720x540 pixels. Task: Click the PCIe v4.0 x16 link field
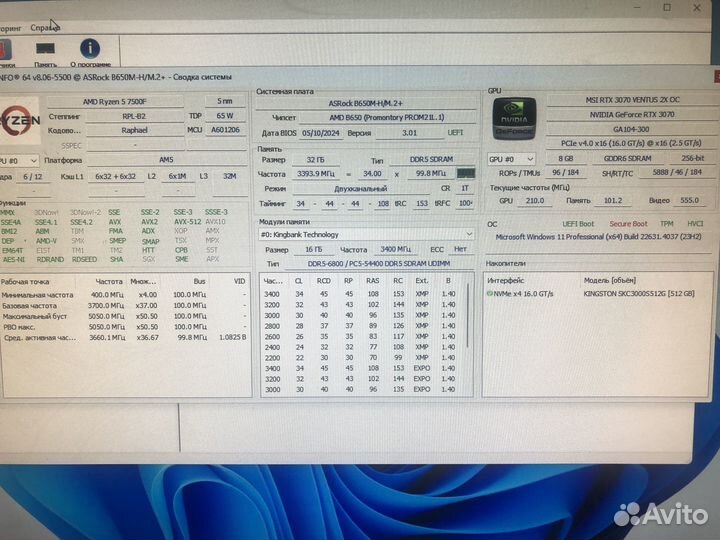coord(631,143)
